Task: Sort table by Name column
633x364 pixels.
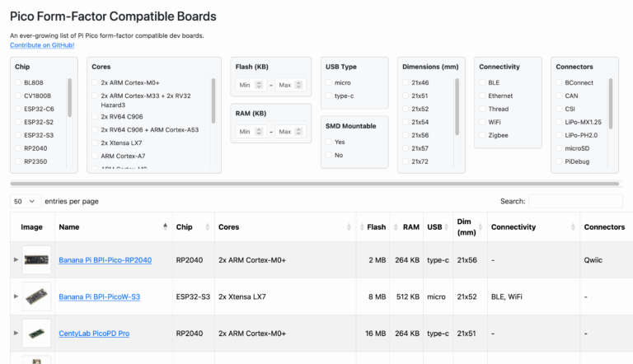Action: click(x=114, y=226)
